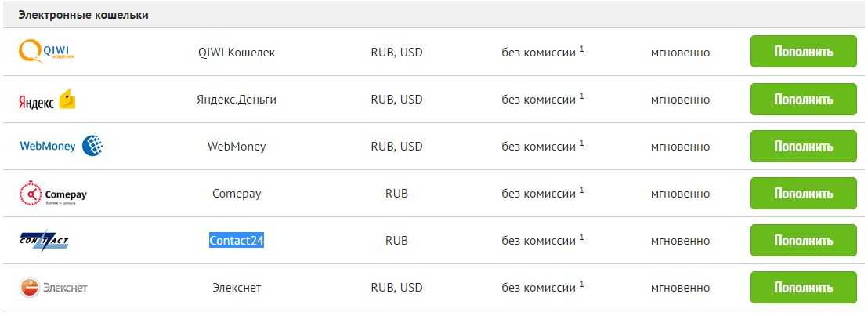This screenshot has width=868, height=316.
Task: Click Пополнить for Элекснет
Action: click(x=803, y=288)
